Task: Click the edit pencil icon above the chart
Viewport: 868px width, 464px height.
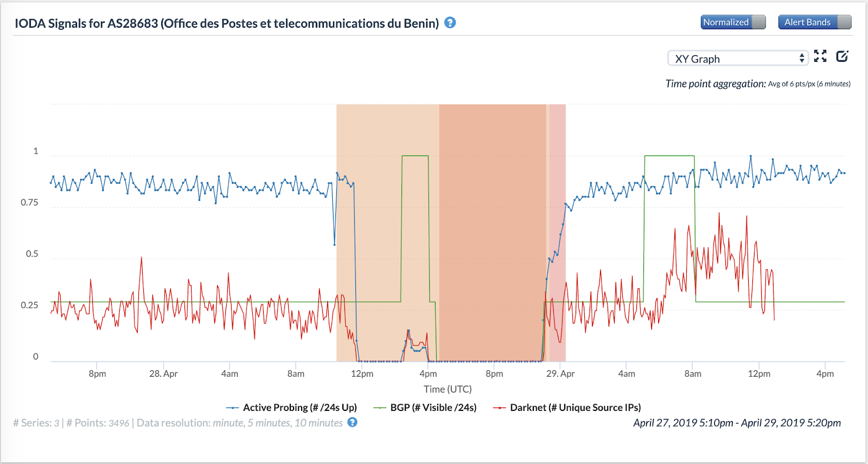Action: [842, 56]
